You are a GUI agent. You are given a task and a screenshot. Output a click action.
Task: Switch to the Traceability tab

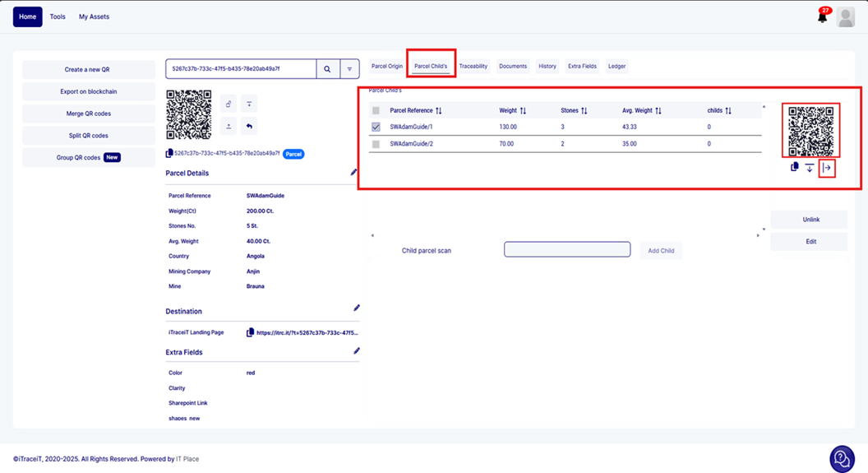(x=473, y=66)
